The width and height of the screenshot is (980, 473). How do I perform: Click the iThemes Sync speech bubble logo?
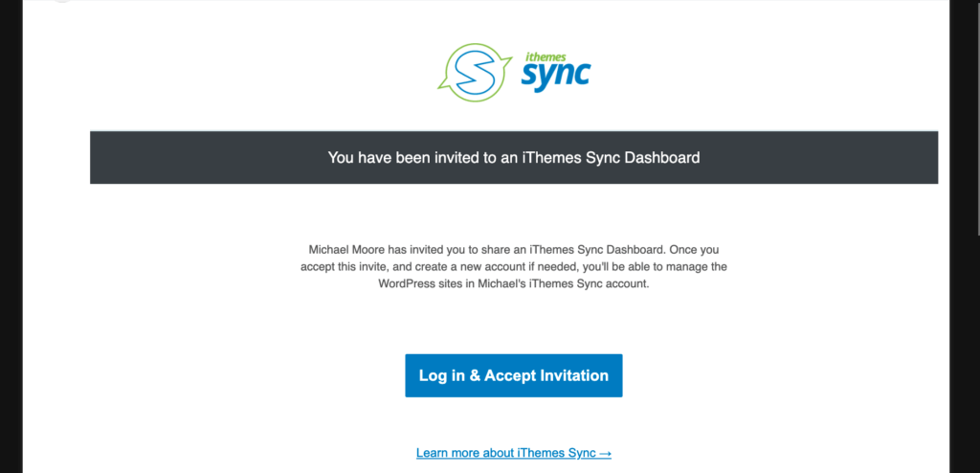pyautogui.click(x=467, y=72)
